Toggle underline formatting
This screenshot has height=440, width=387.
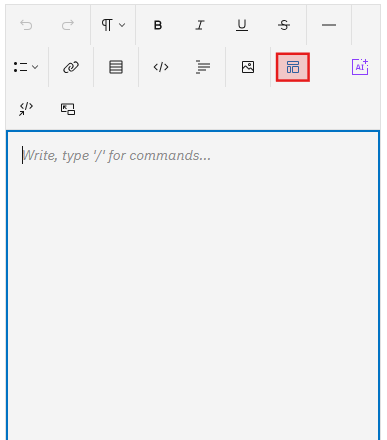(x=242, y=25)
